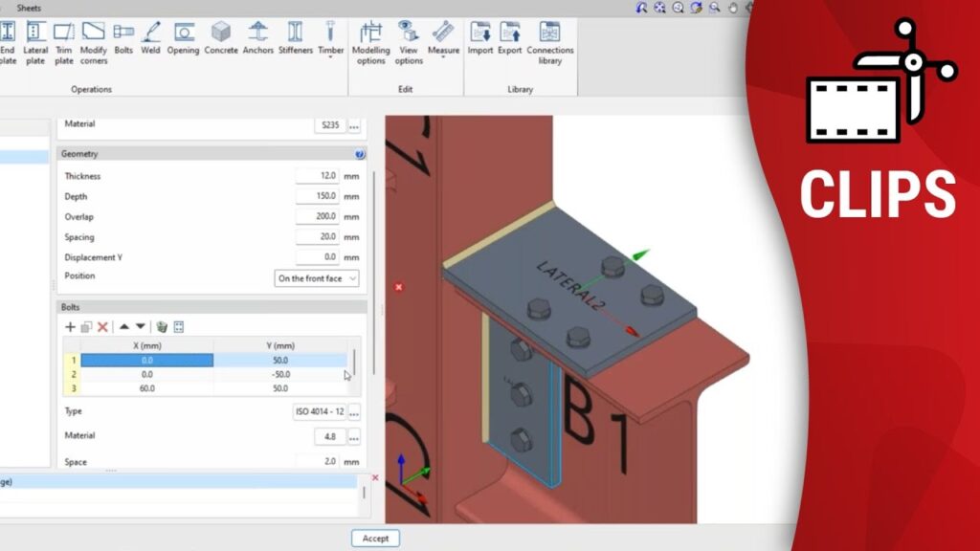Open the Measure dropdown
This screenshot has height=551, width=980.
click(443, 42)
